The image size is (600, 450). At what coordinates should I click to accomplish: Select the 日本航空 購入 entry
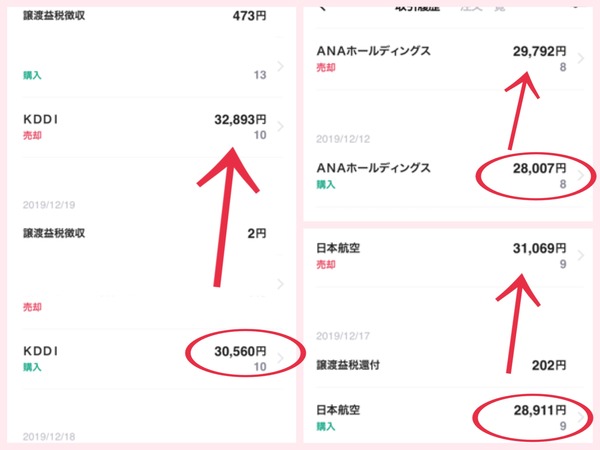338,410
